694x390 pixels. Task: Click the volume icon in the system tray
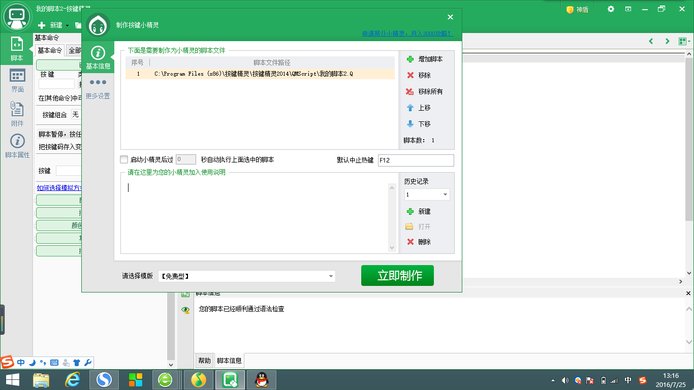coord(565,380)
